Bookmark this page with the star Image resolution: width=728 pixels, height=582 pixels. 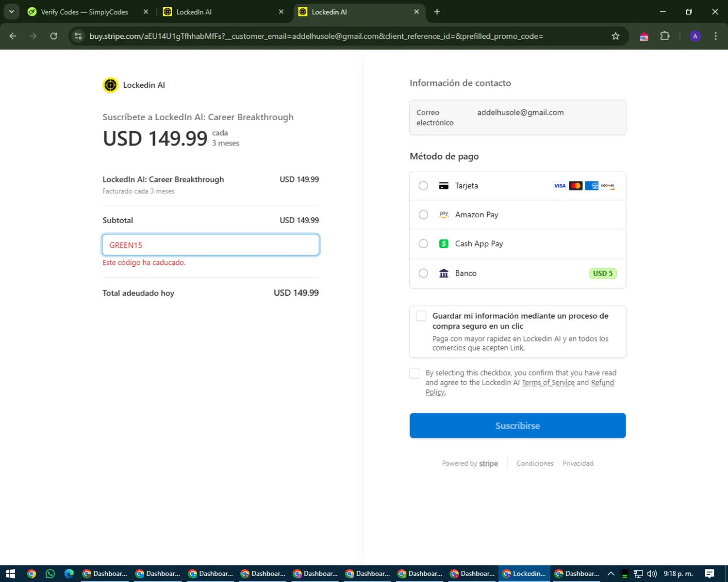tap(615, 36)
